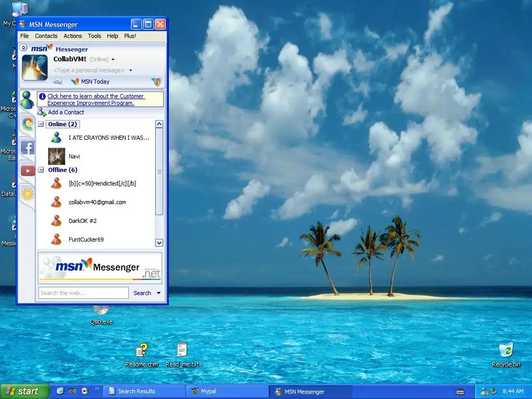Click the Search button
The height and width of the screenshot is (399, 532).
[x=142, y=293]
